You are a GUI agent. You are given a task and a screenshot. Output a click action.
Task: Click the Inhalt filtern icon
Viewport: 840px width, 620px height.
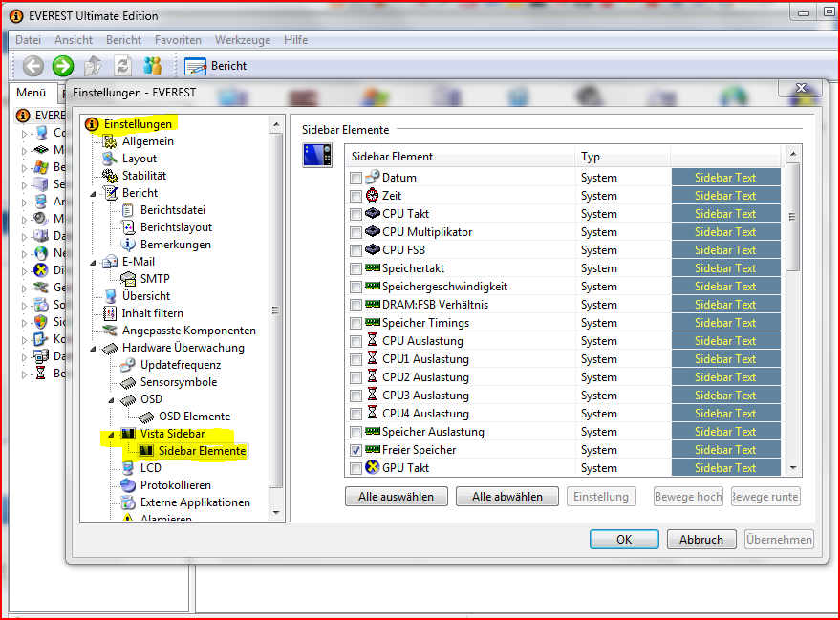coord(110,313)
